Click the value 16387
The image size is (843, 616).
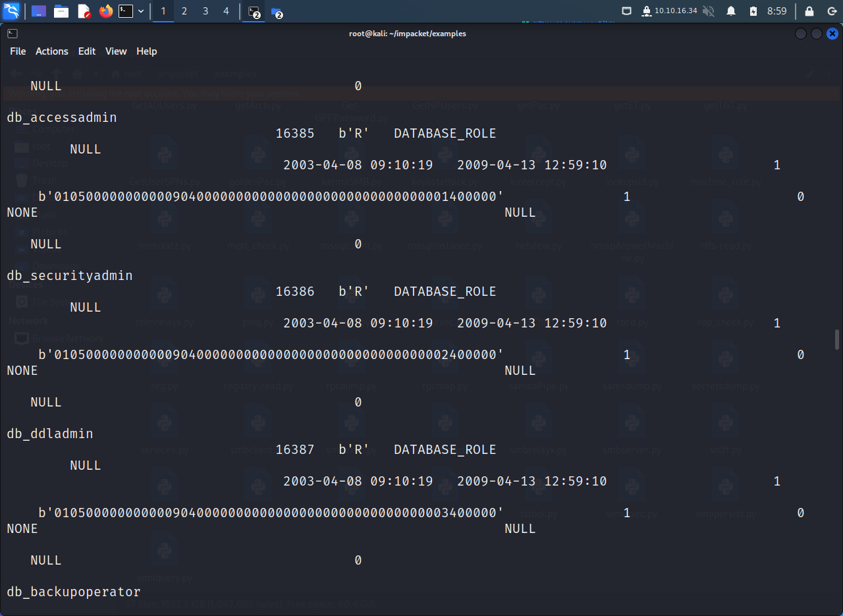tap(295, 450)
